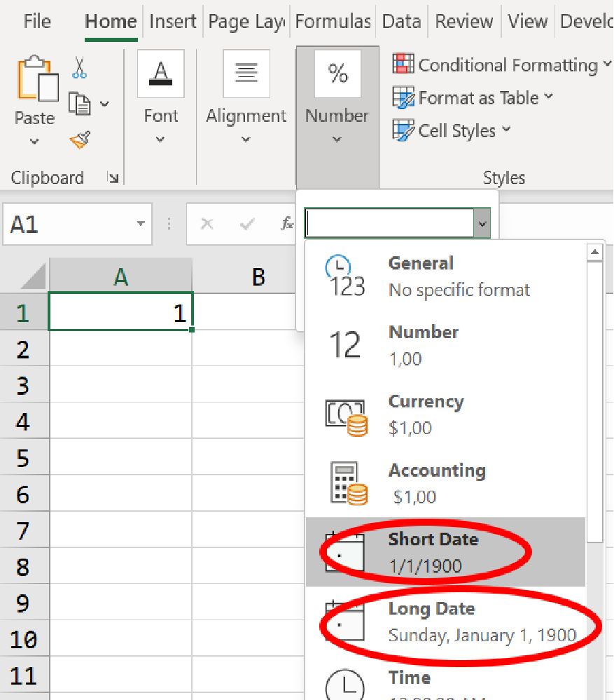
Task: Switch to the Home tab
Action: (x=111, y=21)
